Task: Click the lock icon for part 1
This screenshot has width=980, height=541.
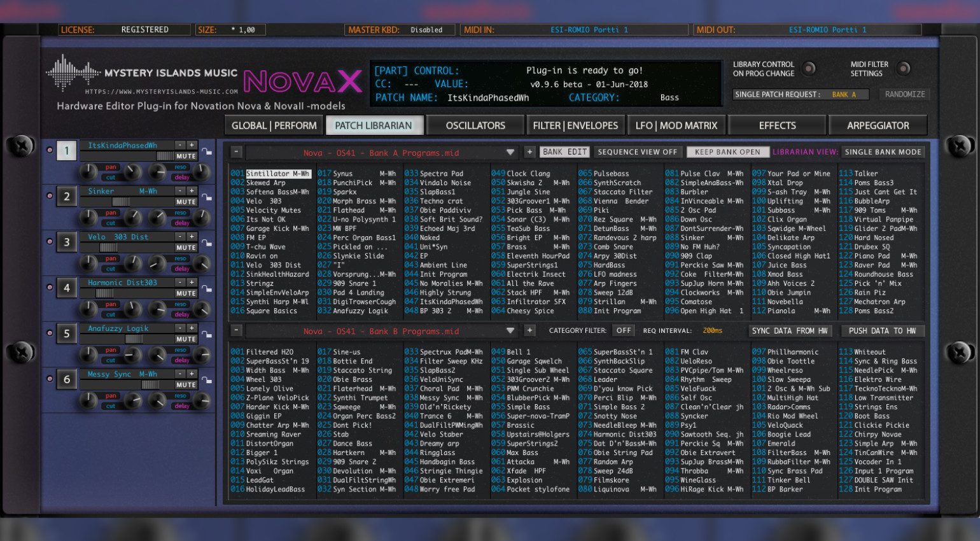Action: 207,151
